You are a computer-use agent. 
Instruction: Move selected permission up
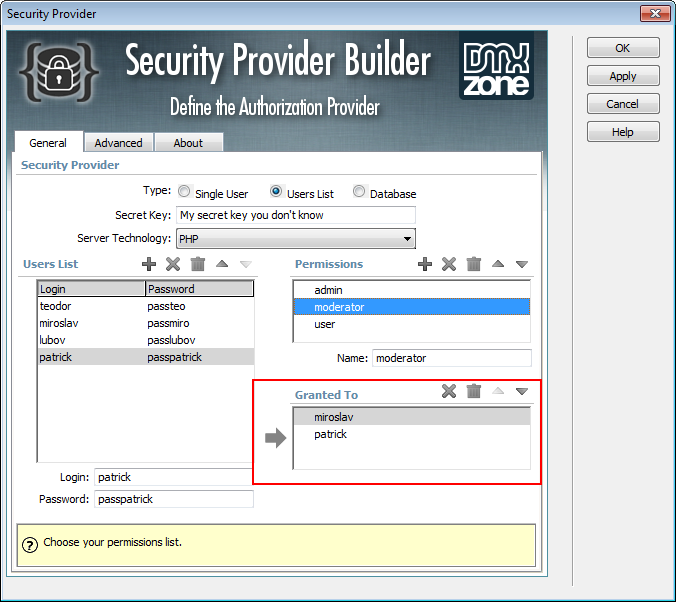498,263
